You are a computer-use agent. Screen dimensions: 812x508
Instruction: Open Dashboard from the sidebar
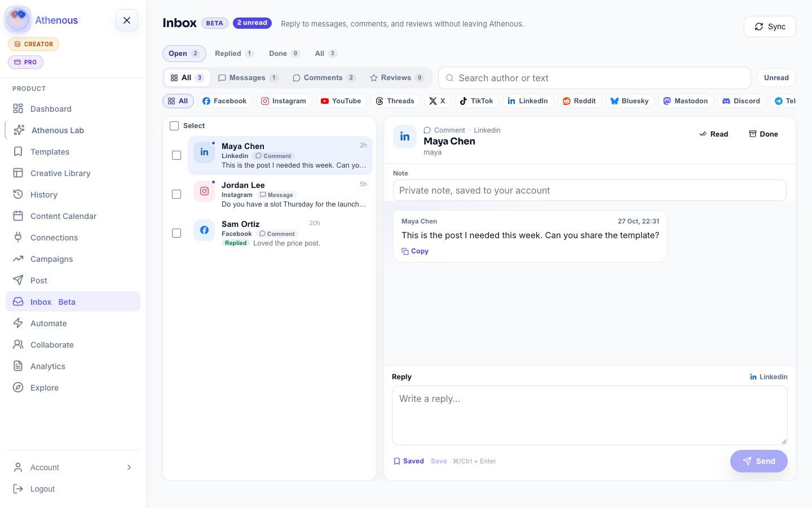(x=73, y=109)
